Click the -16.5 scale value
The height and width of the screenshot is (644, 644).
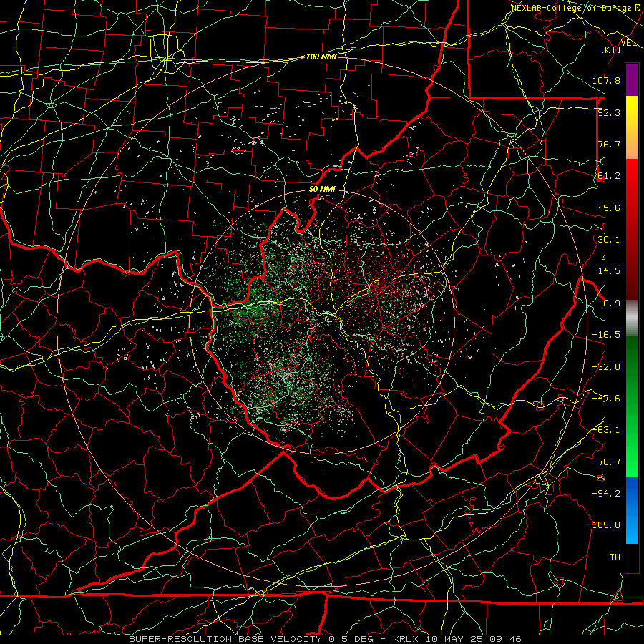[x=606, y=335]
